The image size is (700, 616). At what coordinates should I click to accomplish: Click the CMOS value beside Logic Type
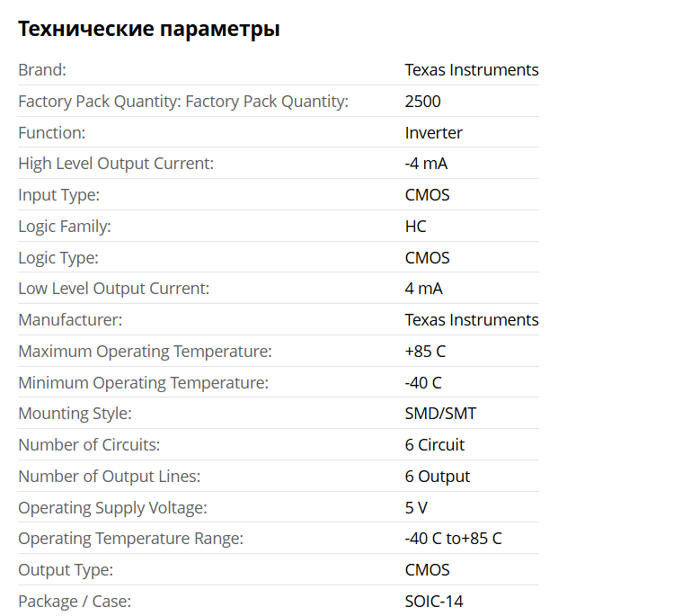427,258
